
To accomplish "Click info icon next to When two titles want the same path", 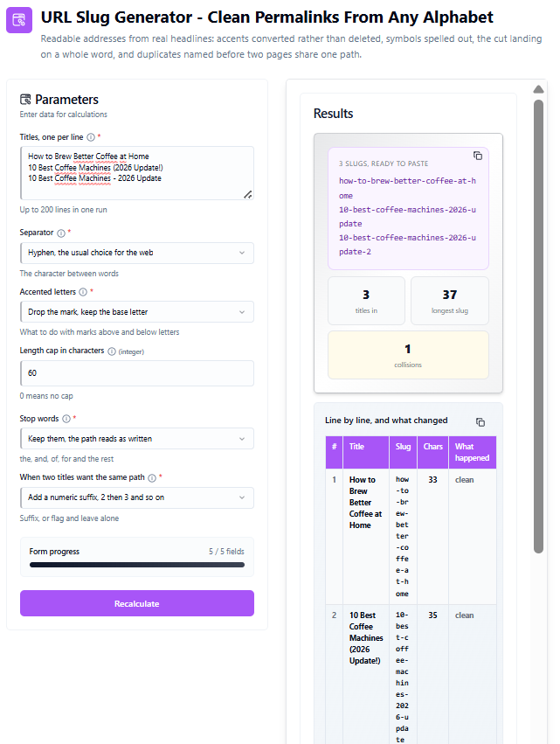I will (152, 478).
